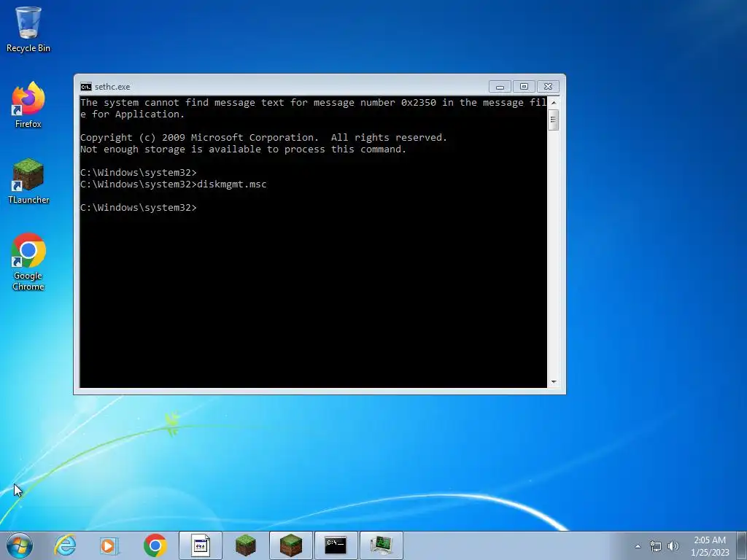Click the console vertical scrollbar thumb

click(x=554, y=120)
